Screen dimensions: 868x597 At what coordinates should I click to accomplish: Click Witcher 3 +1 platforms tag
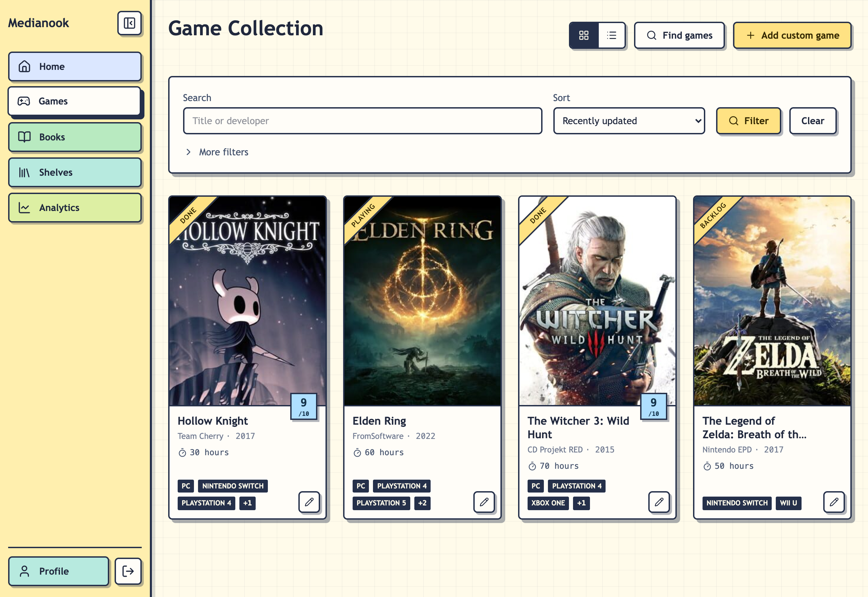click(x=581, y=503)
